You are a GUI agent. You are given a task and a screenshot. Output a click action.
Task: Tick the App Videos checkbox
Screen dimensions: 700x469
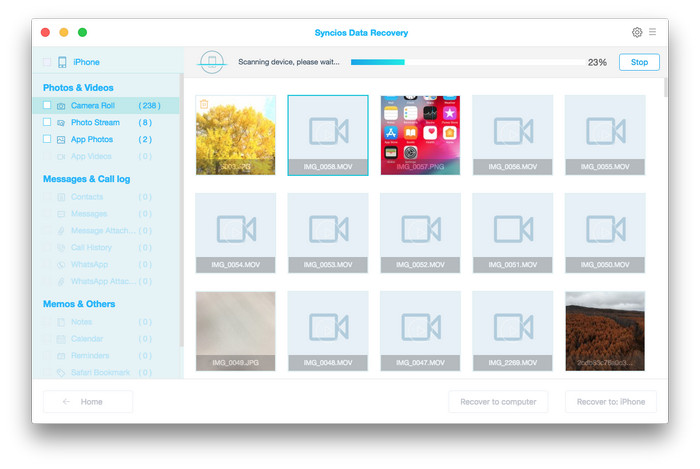pos(47,156)
